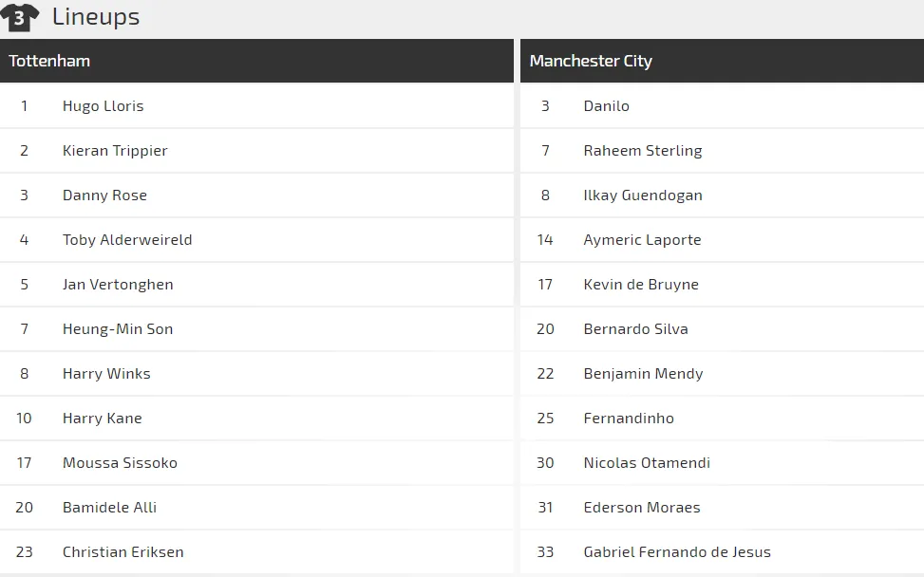This screenshot has width=924, height=577.
Task: Click Raheem Sterling in City lineup
Action: pyautogui.click(x=643, y=150)
